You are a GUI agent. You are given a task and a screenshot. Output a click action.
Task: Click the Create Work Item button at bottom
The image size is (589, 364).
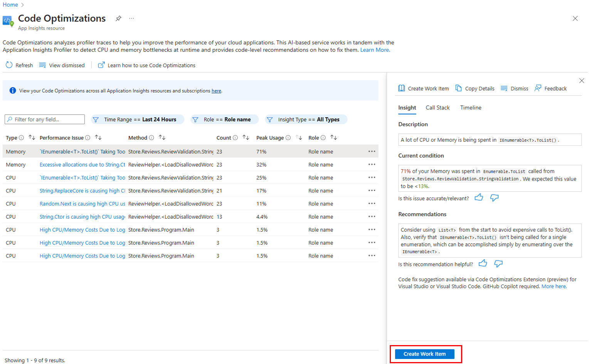click(x=424, y=354)
